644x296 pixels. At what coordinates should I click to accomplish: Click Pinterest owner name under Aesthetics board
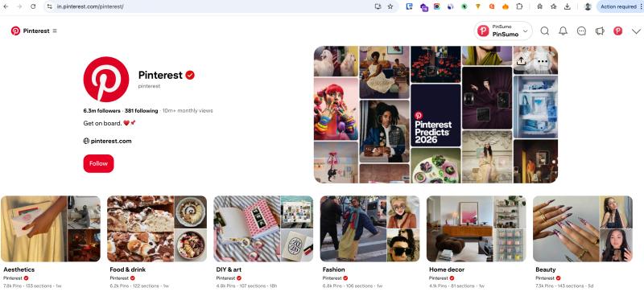13,278
